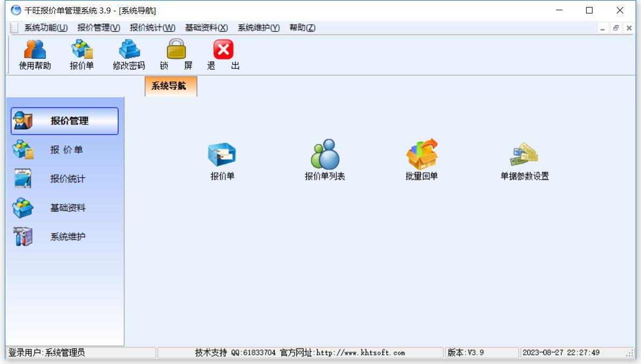Viewport: 641px width, 364px height.
Task: Open the 报价管理(V) menu
Action: (99, 28)
